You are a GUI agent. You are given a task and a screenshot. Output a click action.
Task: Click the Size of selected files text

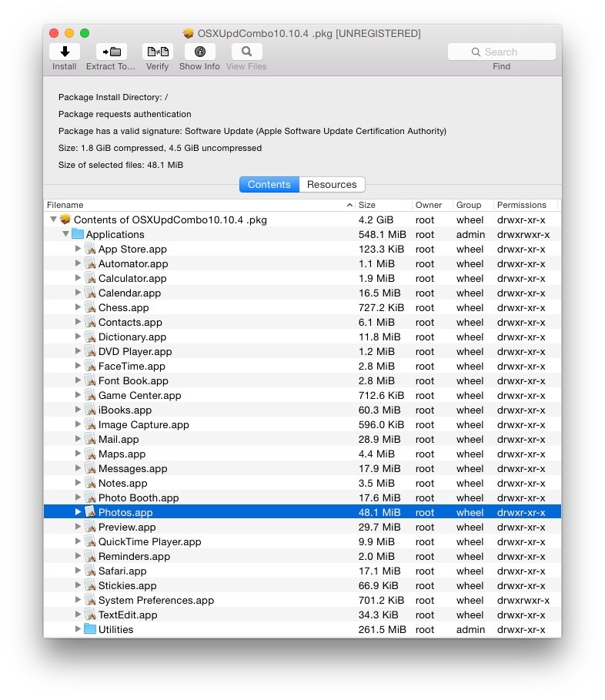click(121, 165)
